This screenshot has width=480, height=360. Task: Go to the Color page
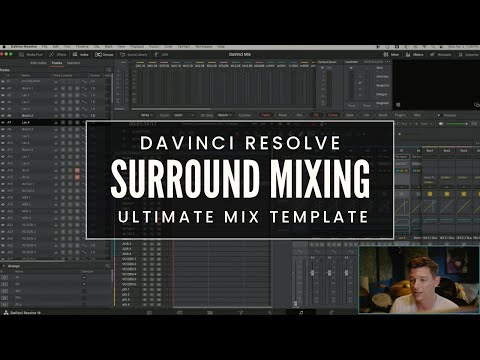click(x=270, y=312)
